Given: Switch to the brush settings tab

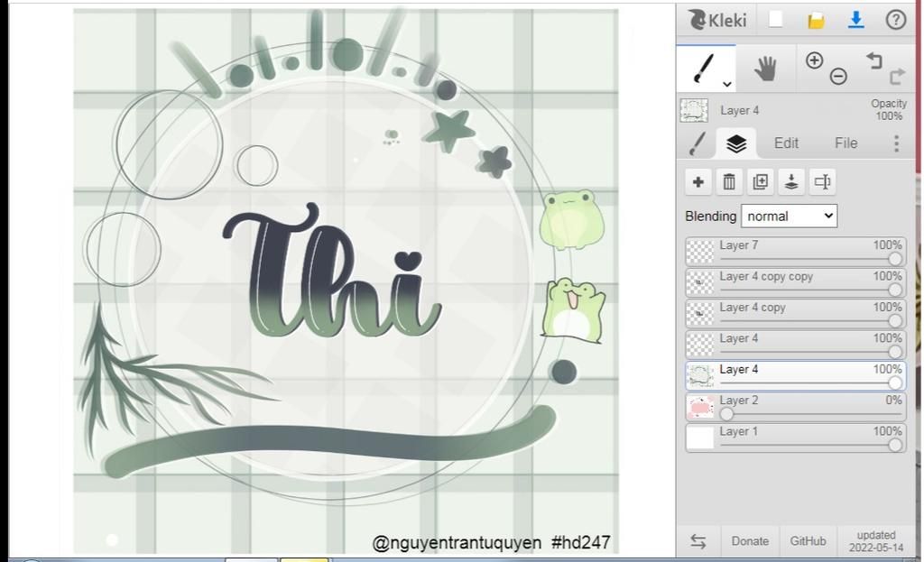Looking at the screenshot, I should coord(698,143).
